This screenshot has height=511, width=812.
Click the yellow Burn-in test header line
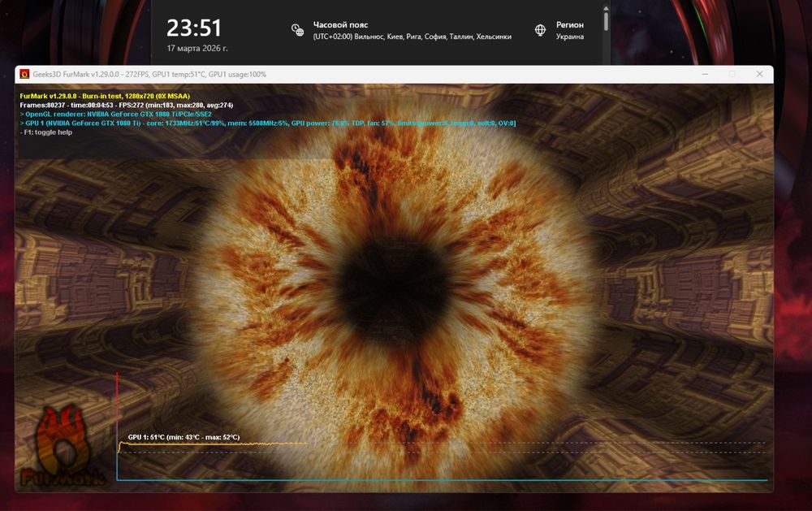coord(105,96)
